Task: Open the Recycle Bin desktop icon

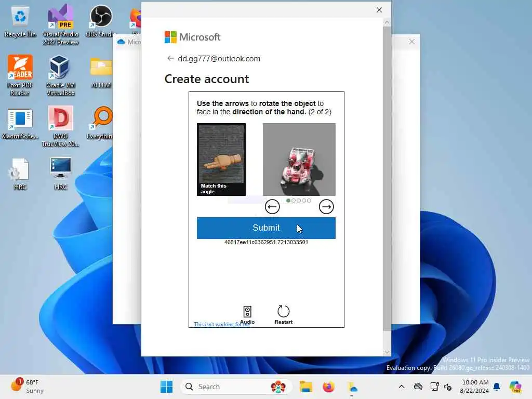Action: (20, 21)
